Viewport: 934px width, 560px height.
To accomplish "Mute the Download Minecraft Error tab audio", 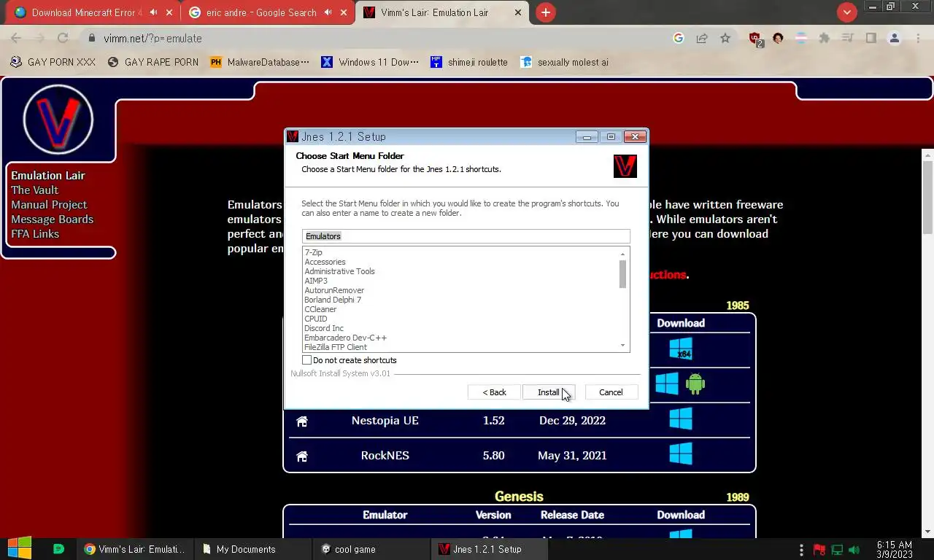I will pos(154,12).
